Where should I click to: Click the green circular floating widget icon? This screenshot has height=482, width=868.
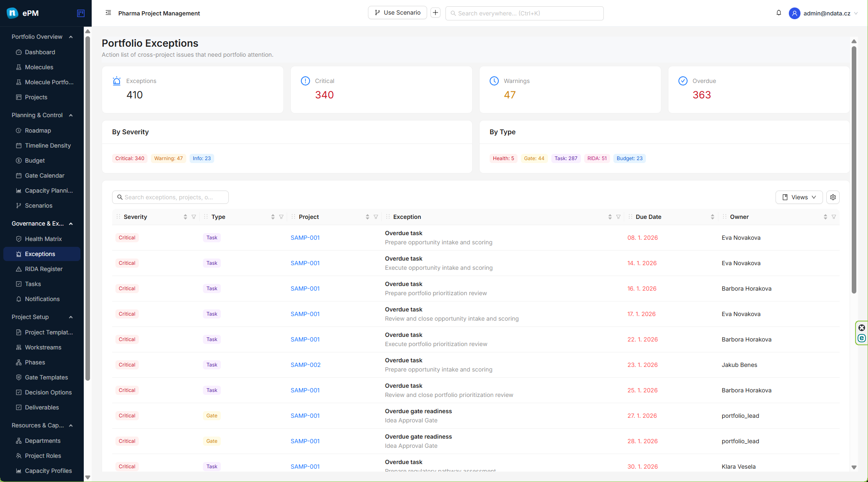click(x=862, y=338)
